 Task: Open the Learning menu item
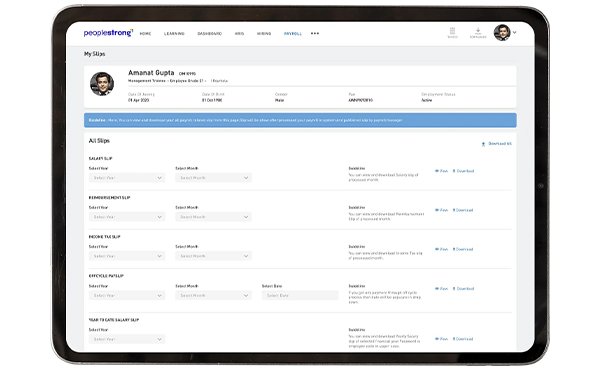pos(174,34)
